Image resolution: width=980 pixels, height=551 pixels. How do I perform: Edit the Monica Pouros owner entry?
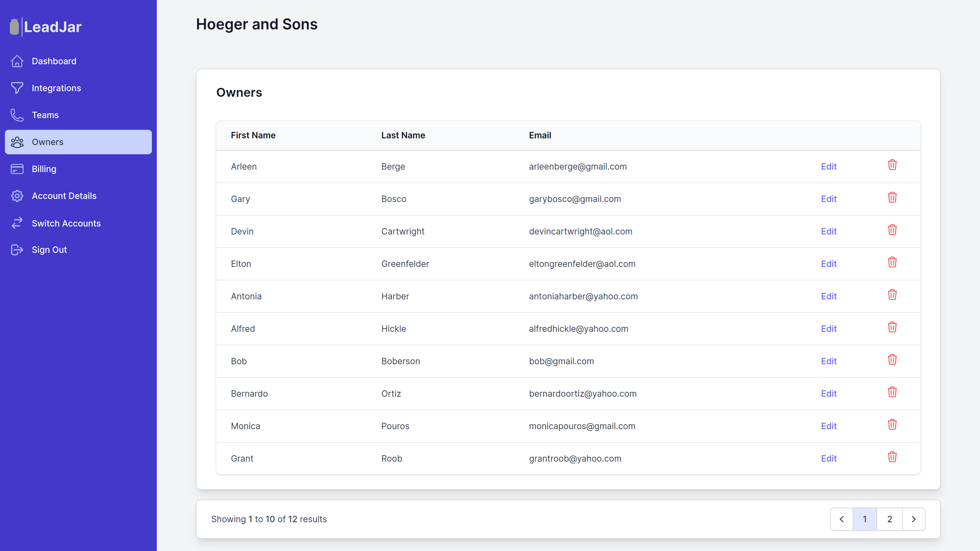[x=829, y=426]
